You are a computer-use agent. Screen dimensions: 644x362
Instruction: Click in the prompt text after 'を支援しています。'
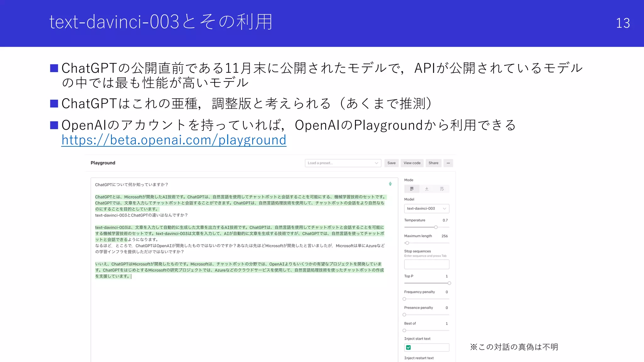(x=131, y=277)
